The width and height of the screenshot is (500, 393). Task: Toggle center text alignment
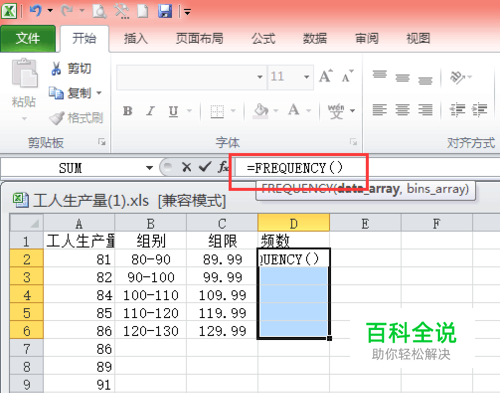(x=402, y=110)
